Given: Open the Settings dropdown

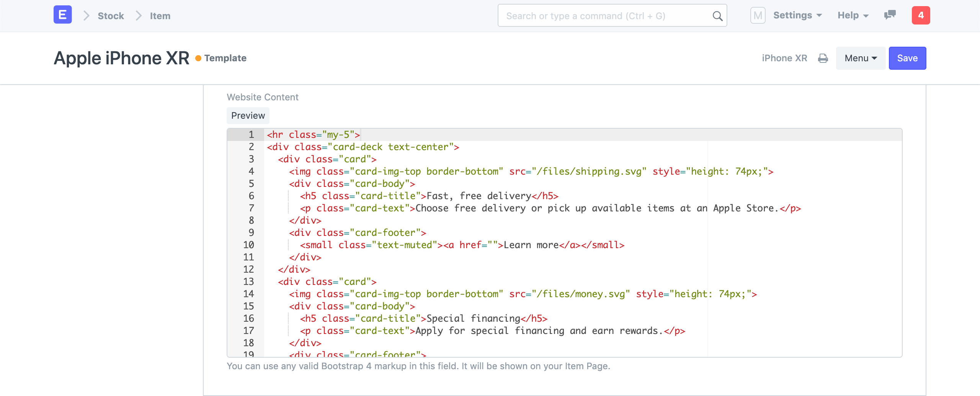Looking at the screenshot, I should click(x=798, y=15).
